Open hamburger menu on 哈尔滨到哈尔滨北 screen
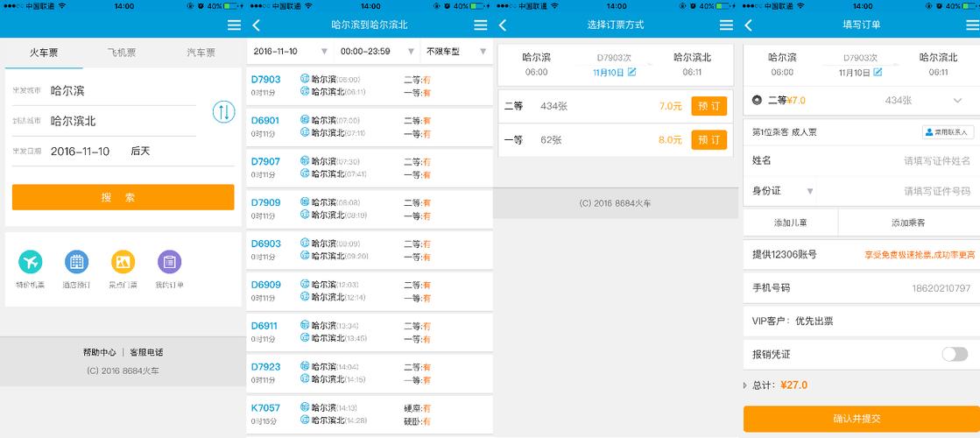This screenshot has width=980, height=438. [480, 25]
